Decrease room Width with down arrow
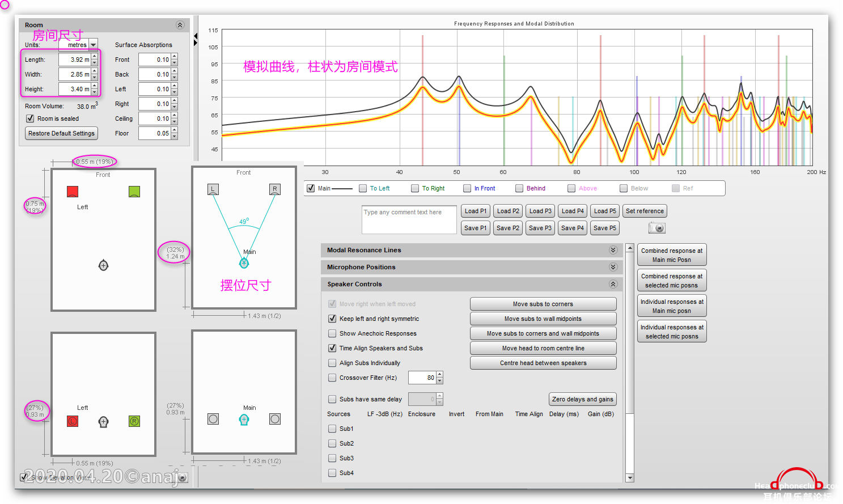Image resolution: width=843 pixels, height=504 pixels. (x=95, y=77)
